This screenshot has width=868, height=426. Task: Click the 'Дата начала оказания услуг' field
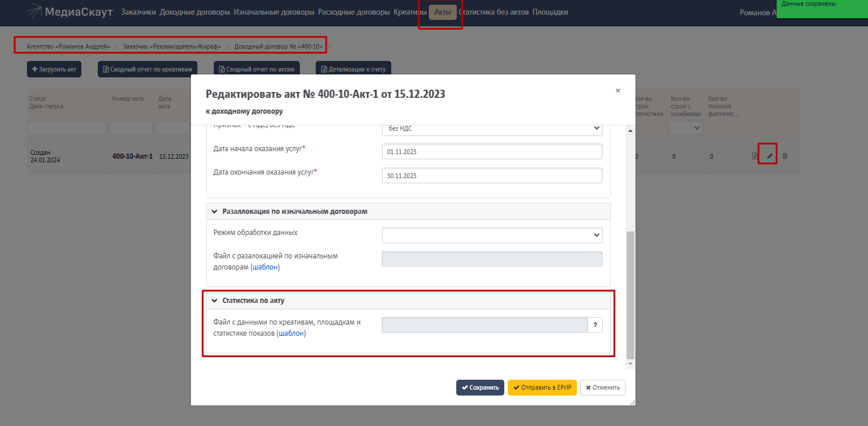[492, 151]
